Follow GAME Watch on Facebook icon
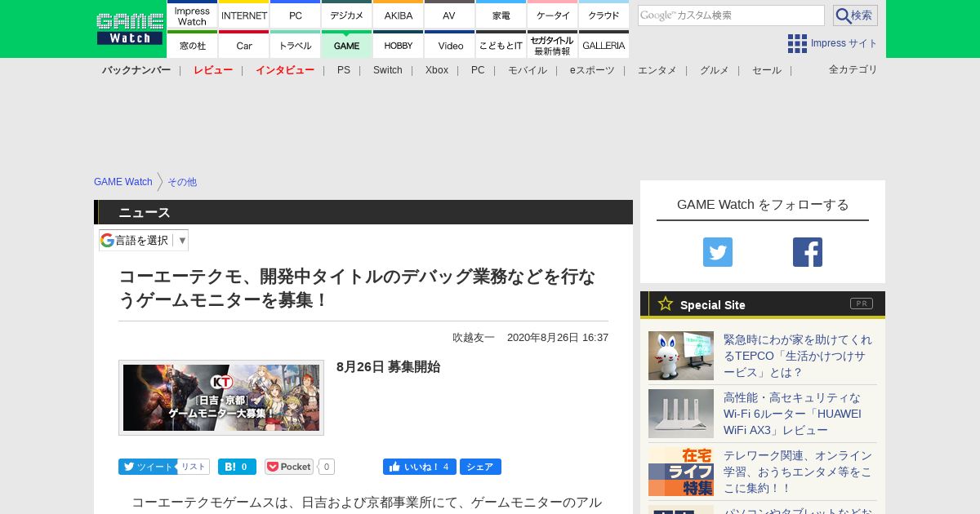The width and height of the screenshot is (980, 514). click(808, 252)
